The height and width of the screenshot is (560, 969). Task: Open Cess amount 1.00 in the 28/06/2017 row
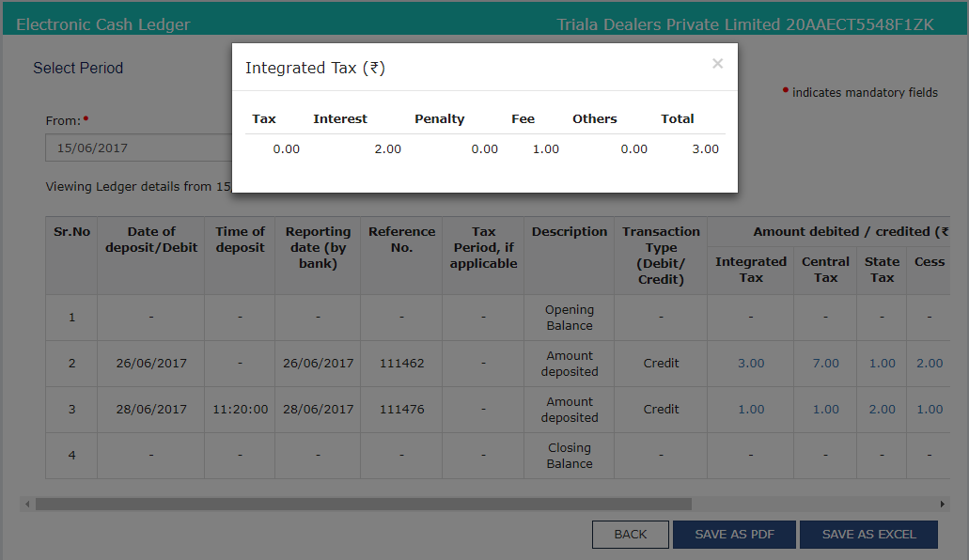click(x=929, y=410)
